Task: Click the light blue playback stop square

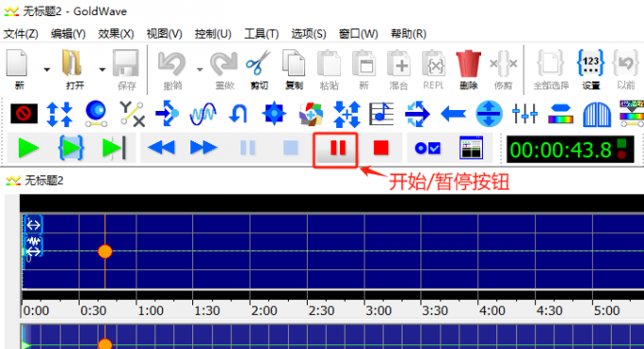Action: click(x=291, y=147)
